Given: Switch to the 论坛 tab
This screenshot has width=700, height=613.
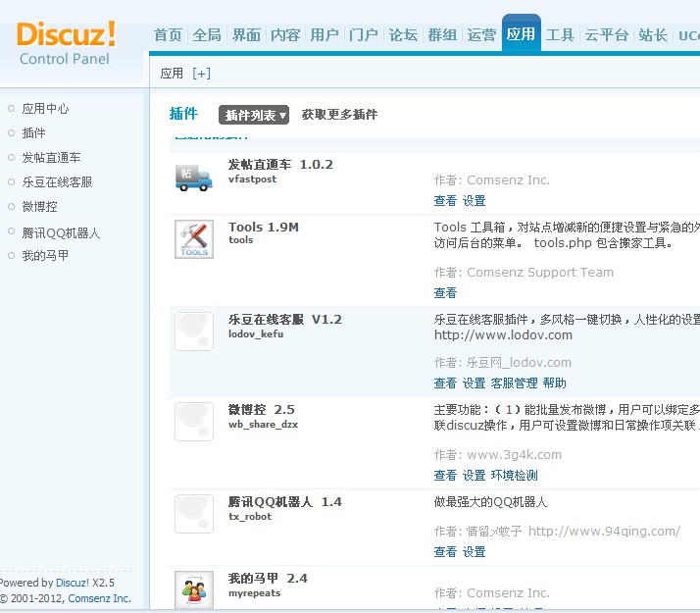Looking at the screenshot, I should [403, 35].
